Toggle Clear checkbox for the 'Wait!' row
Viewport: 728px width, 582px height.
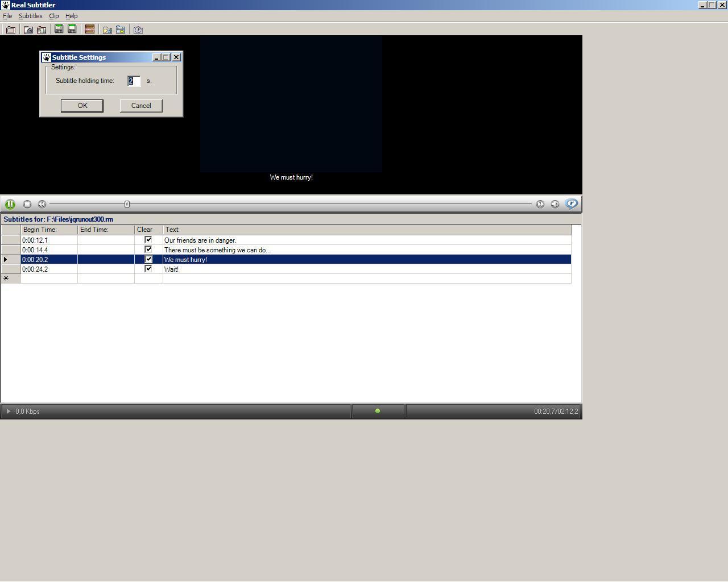[148, 269]
